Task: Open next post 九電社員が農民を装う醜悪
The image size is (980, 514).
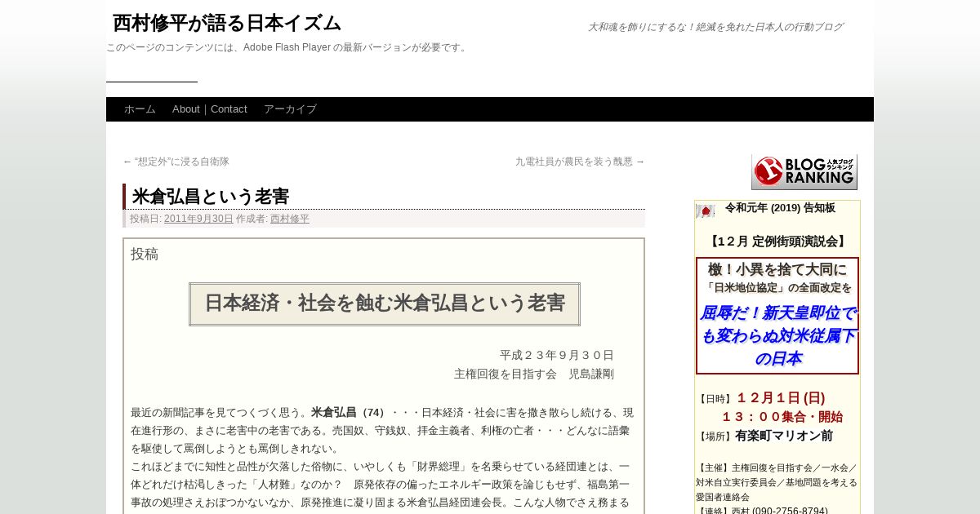Action: pos(580,162)
